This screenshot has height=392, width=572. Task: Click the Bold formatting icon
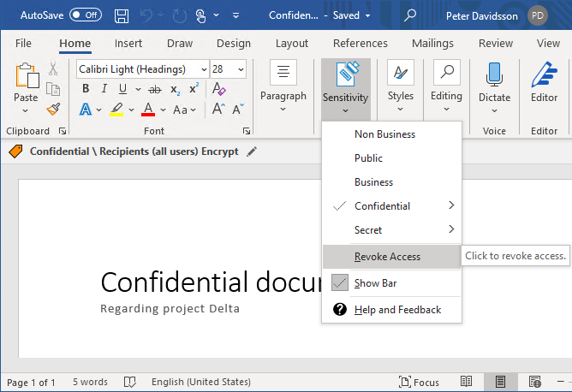(x=86, y=89)
